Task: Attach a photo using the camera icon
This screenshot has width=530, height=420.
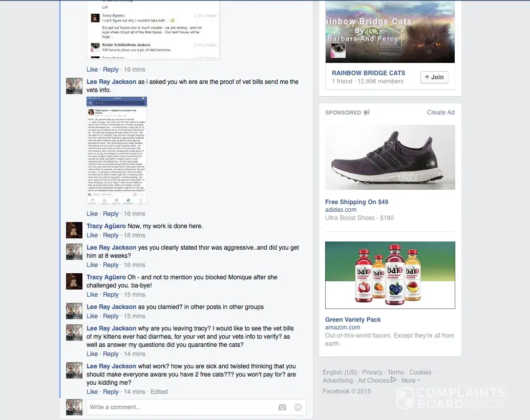Action: point(282,407)
